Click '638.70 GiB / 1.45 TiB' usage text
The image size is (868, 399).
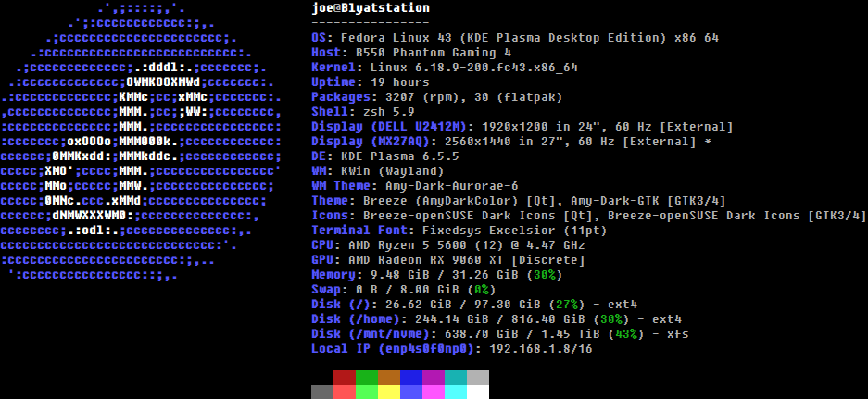click(522, 333)
